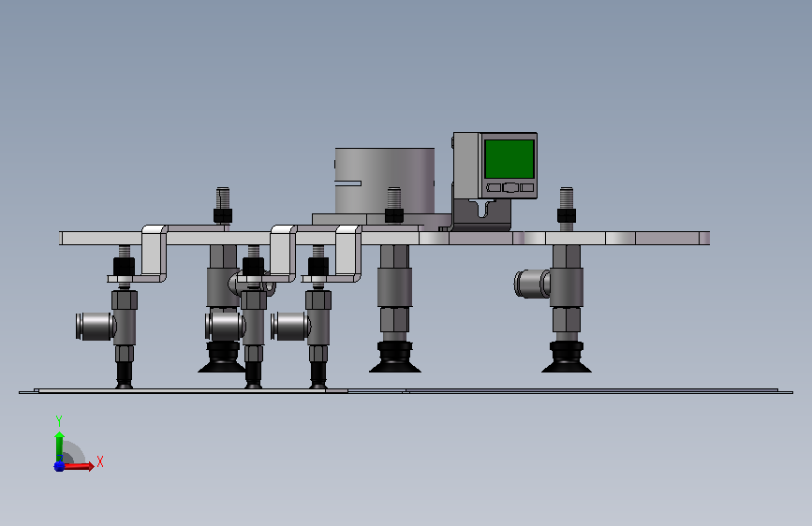Screen dimensions: 812x526
Task: Select the long horizontal mounting plate
Action: click(384, 238)
